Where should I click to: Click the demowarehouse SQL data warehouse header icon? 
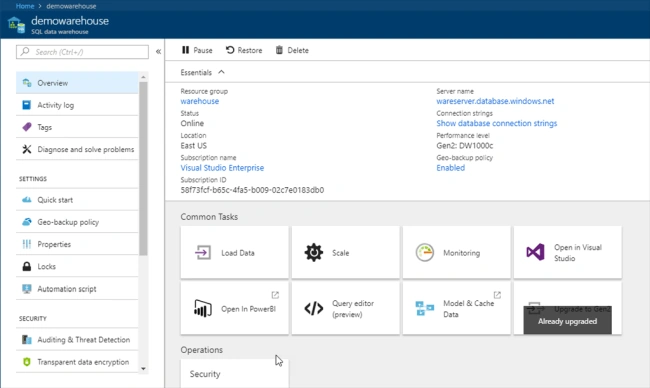(16, 25)
